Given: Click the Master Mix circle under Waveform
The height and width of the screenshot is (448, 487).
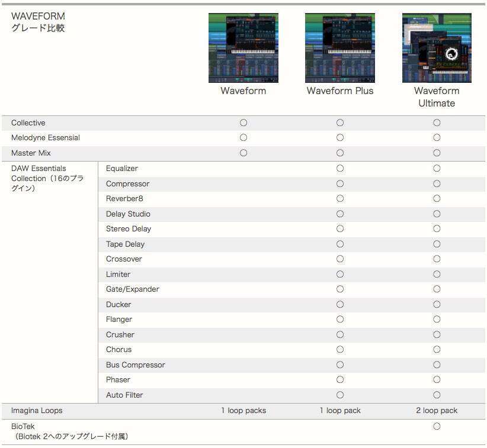Looking at the screenshot, I should tap(243, 153).
